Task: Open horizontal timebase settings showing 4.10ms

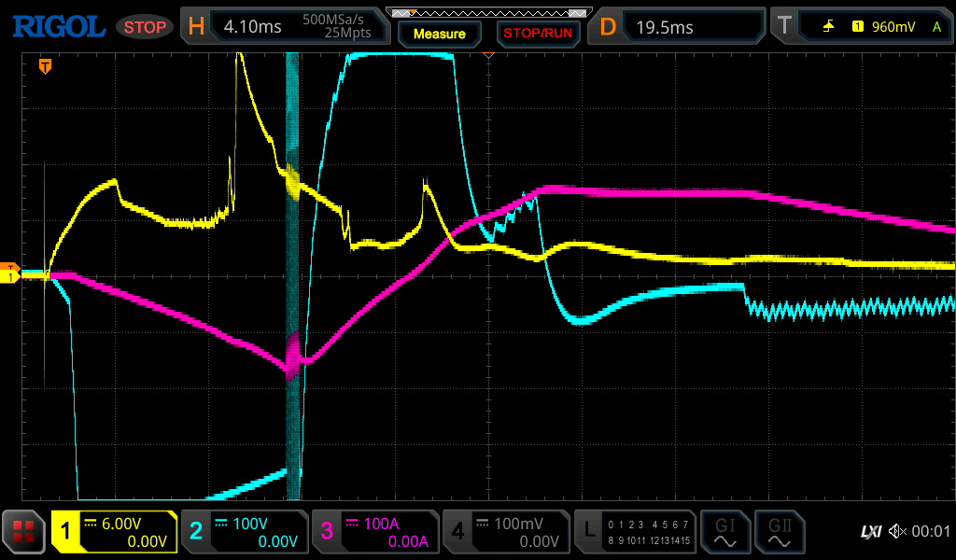Action: pos(285,27)
